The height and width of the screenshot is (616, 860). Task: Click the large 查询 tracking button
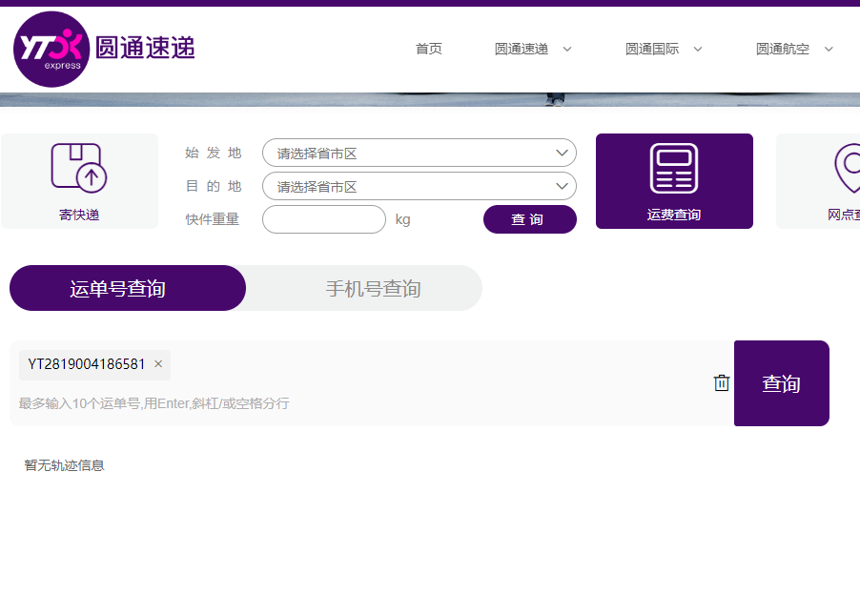click(x=782, y=383)
